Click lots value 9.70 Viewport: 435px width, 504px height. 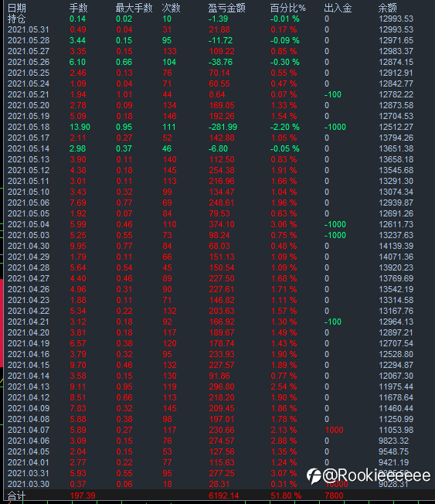point(78,365)
